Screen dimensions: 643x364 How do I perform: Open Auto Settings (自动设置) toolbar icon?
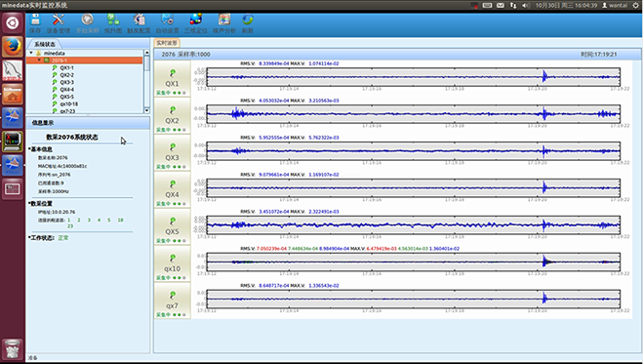(167, 23)
